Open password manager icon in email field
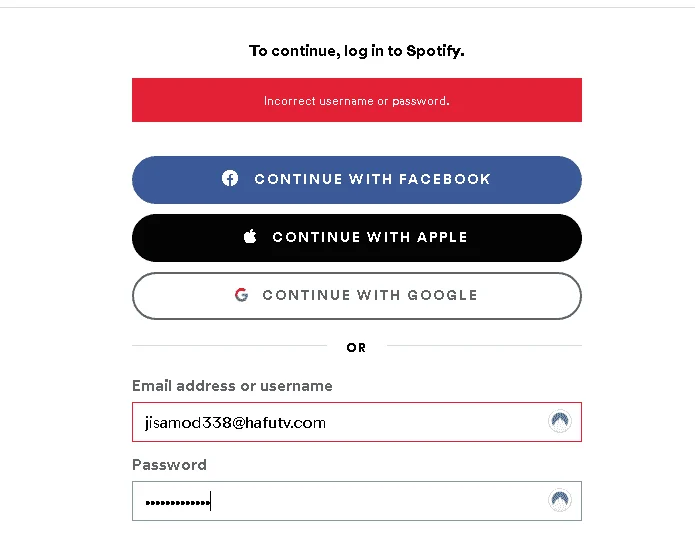 559,421
